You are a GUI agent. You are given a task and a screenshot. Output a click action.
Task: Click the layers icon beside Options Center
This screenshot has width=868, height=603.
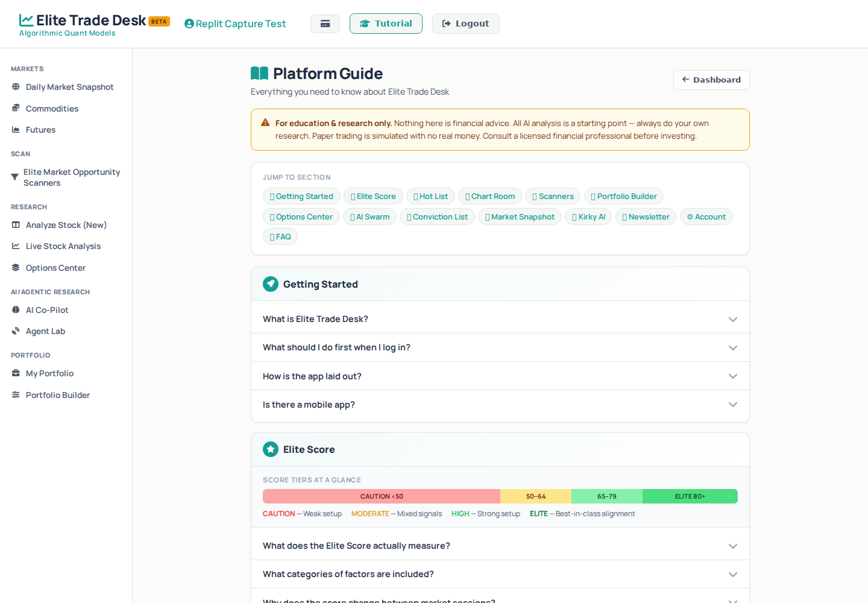(x=16, y=268)
